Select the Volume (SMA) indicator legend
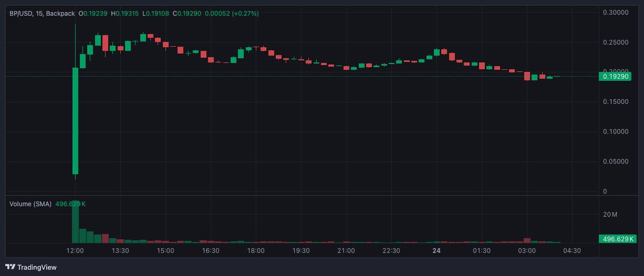The image size is (644, 276). (30, 204)
